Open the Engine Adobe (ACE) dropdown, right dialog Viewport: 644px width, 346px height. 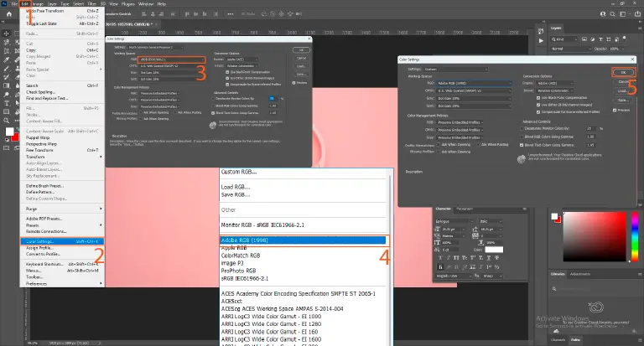click(553, 83)
